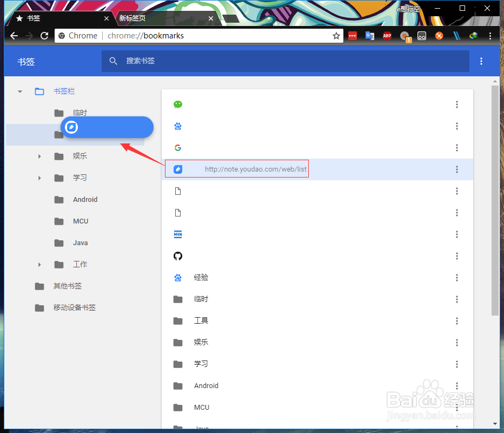
Task: Expand the 学习 folder in the sidebar
Action: (x=39, y=178)
